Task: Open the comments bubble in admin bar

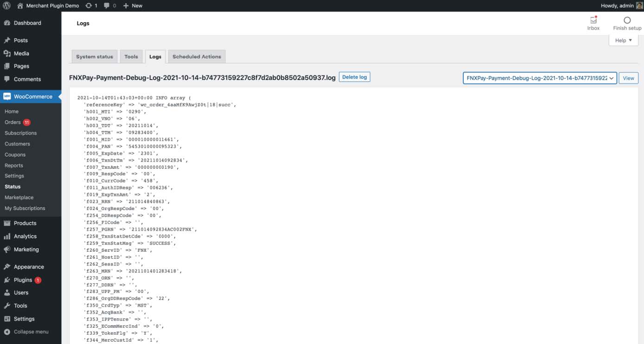Action: (x=110, y=6)
